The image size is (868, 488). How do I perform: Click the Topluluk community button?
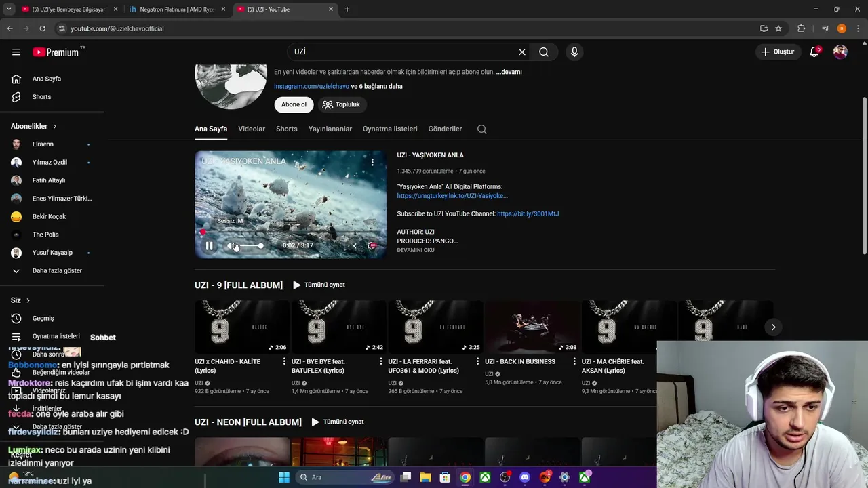tap(342, 104)
